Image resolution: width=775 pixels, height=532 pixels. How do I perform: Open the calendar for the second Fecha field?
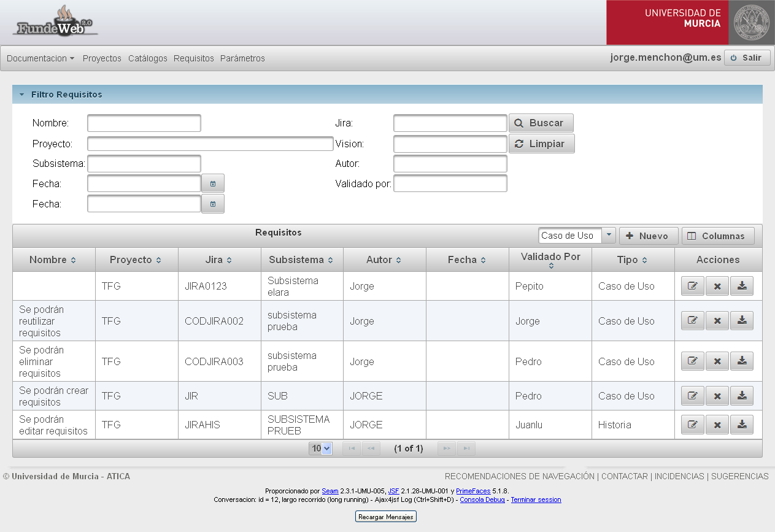[213, 204]
